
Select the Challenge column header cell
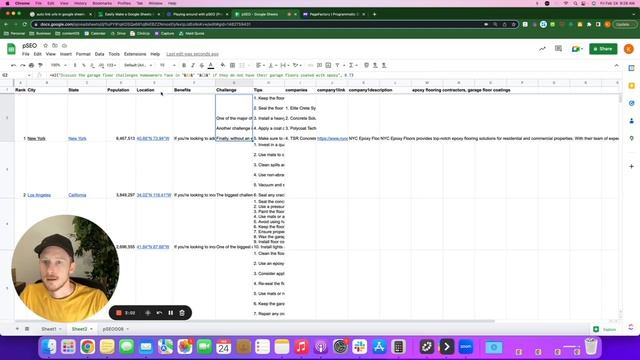point(234,90)
